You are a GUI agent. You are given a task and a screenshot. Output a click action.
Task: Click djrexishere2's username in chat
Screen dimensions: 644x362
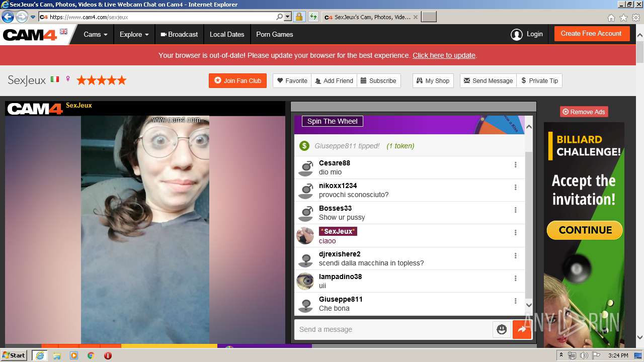pos(340,254)
